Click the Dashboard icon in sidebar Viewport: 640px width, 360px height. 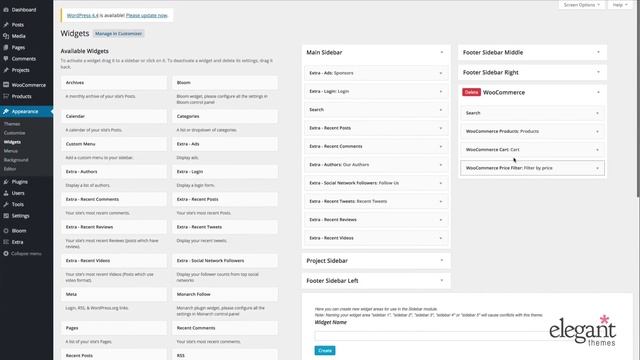tap(6, 9)
